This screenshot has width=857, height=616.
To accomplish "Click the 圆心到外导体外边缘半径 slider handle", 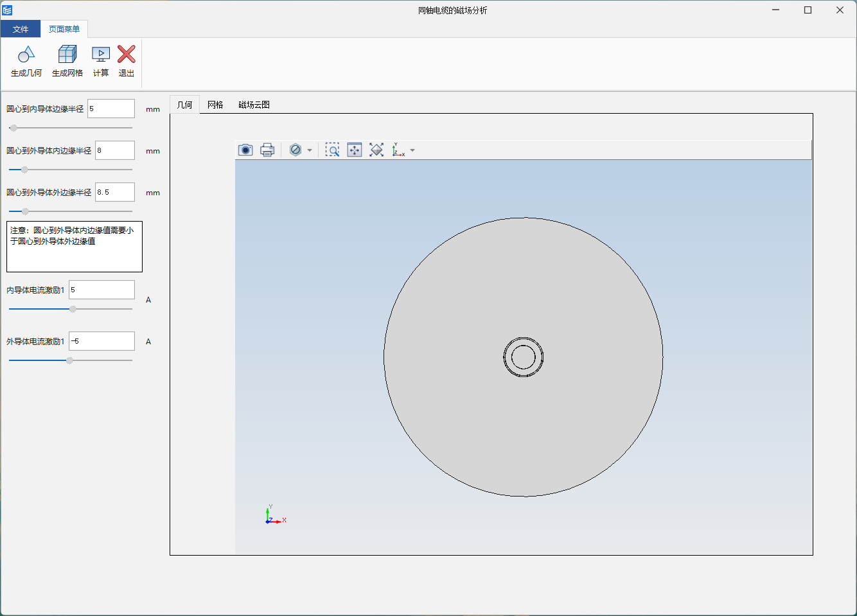I will [x=25, y=211].
